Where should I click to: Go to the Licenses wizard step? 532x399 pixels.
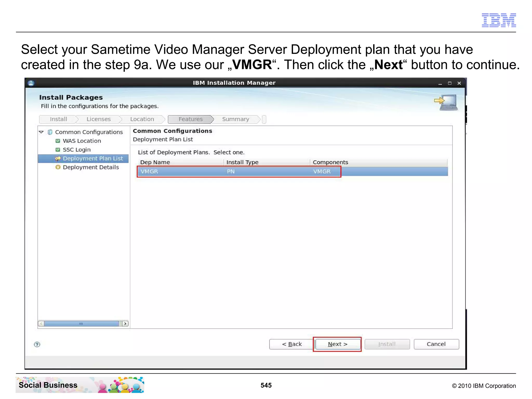(x=98, y=119)
